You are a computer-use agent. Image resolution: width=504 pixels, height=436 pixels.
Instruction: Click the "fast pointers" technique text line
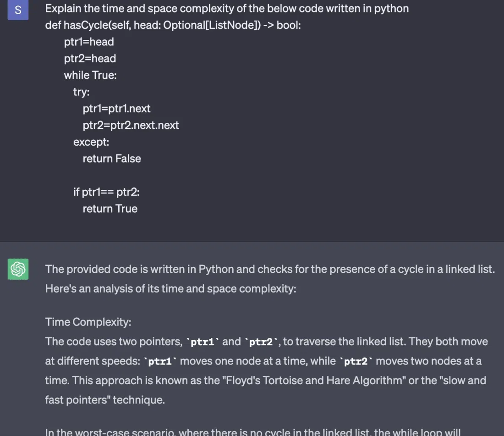pyautogui.click(x=104, y=400)
